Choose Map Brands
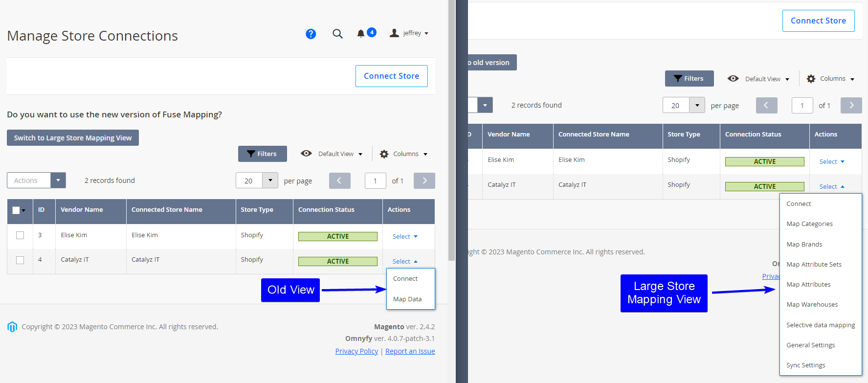The image size is (868, 383). pos(821,245)
